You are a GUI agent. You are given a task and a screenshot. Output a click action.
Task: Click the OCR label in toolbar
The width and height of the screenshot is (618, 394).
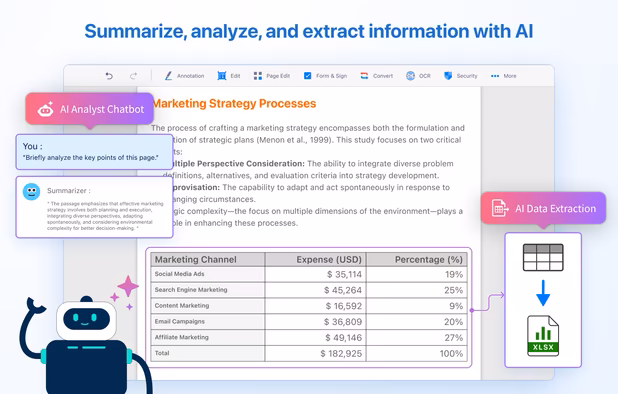tap(425, 76)
